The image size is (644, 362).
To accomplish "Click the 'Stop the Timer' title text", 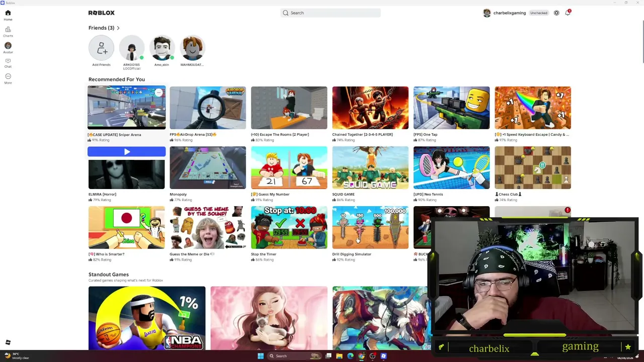I will pyautogui.click(x=264, y=254).
